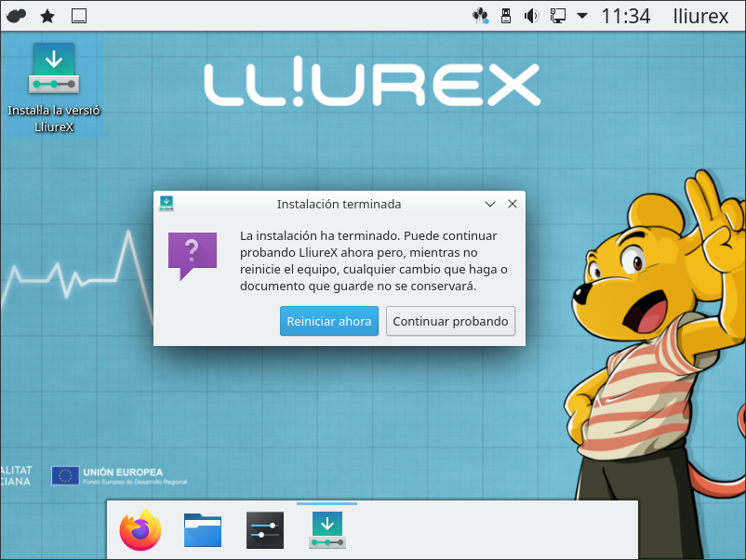Image resolution: width=746 pixels, height=560 pixels.
Task: Click the show desktop icon in top panel
Action: pyautogui.click(x=79, y=16)
